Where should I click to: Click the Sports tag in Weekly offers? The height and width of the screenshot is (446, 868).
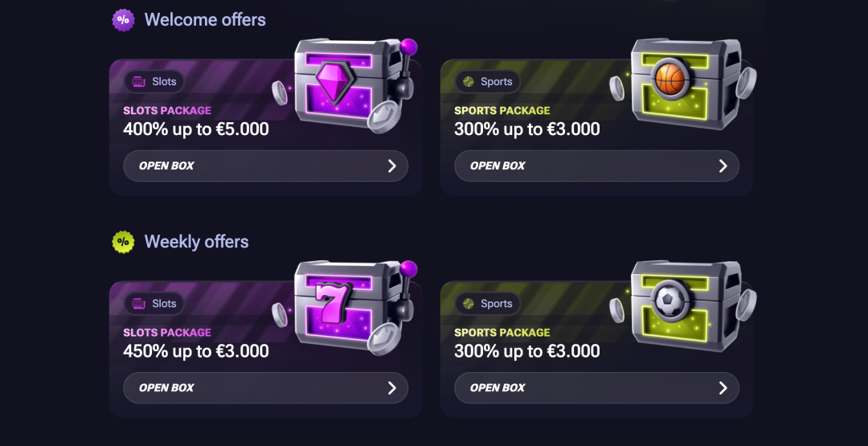pyautogui.click(x=487, y=303)
